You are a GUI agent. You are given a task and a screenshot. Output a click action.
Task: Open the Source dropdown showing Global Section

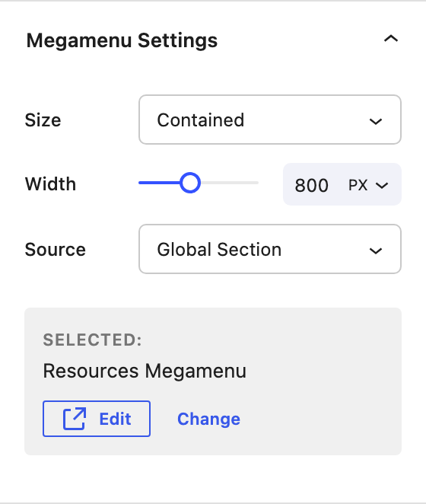[x=270, y=249]
